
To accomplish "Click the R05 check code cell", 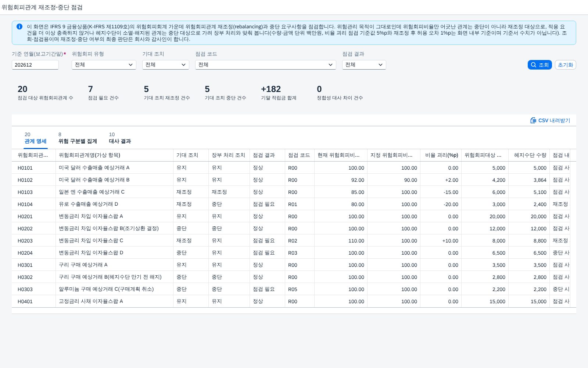I will click(x=293, y=289).
